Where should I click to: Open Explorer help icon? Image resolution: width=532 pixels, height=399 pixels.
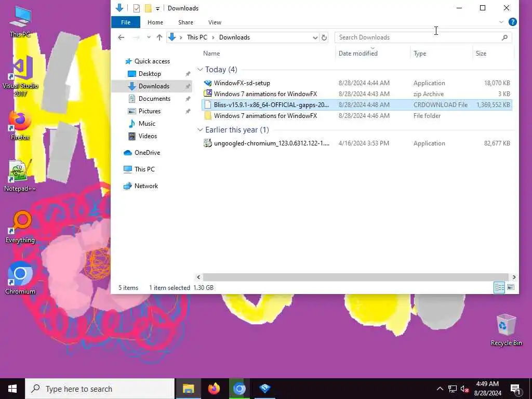[513, 22]
